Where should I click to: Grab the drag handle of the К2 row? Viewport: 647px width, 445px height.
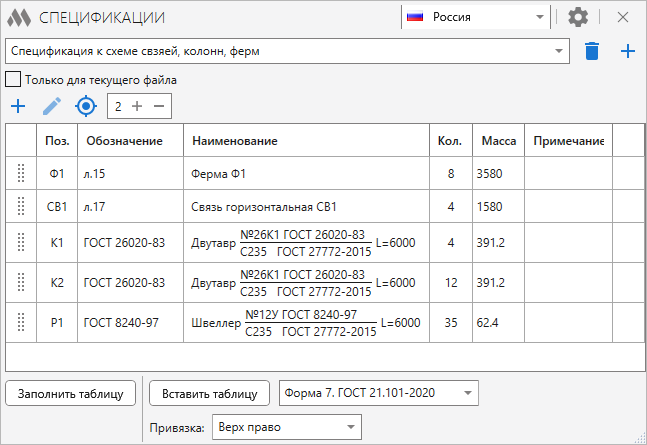(21, 282)
